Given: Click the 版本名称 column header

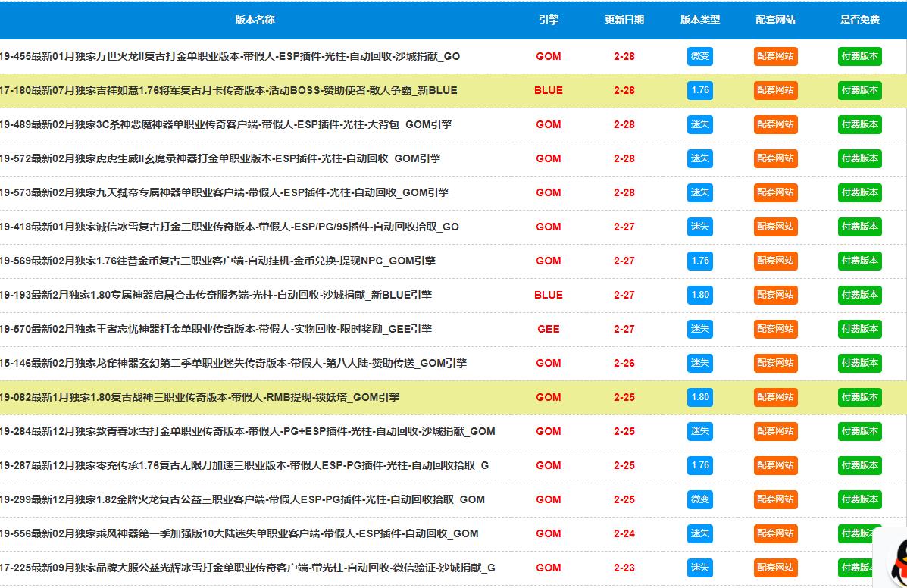Looking at the screenshot, I should click(x=255, y=20).
